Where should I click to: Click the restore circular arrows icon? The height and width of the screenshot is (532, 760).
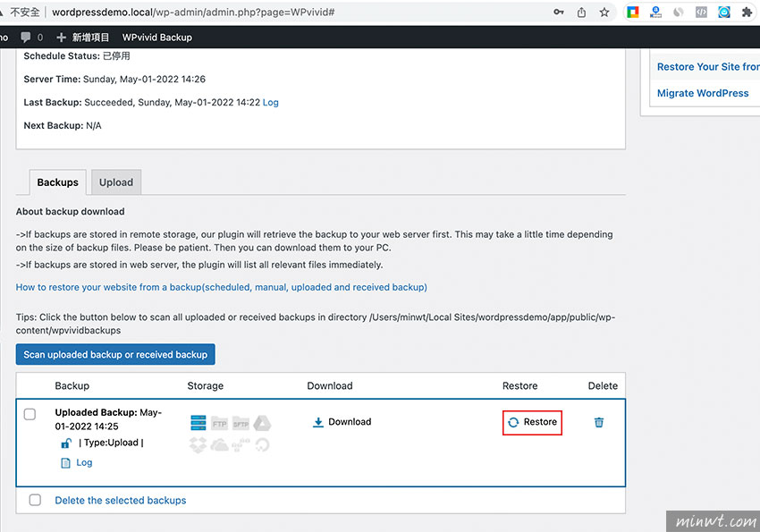pos(513,423)
